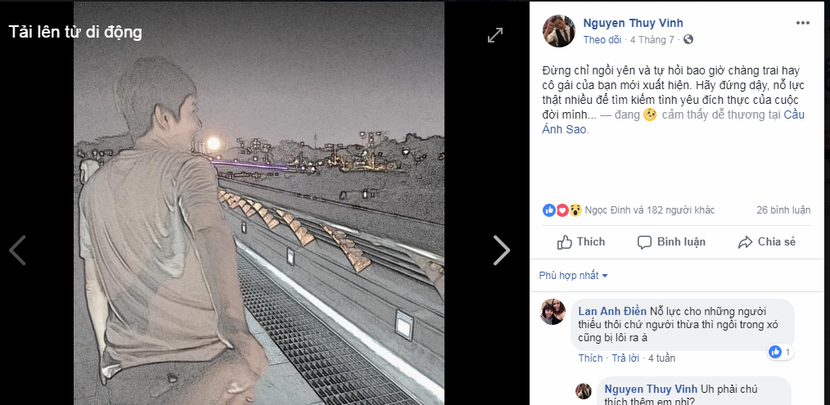Advance to the next photo arrow
The image size is (830, 405).
pyautogui.click(x=501, y=250)
